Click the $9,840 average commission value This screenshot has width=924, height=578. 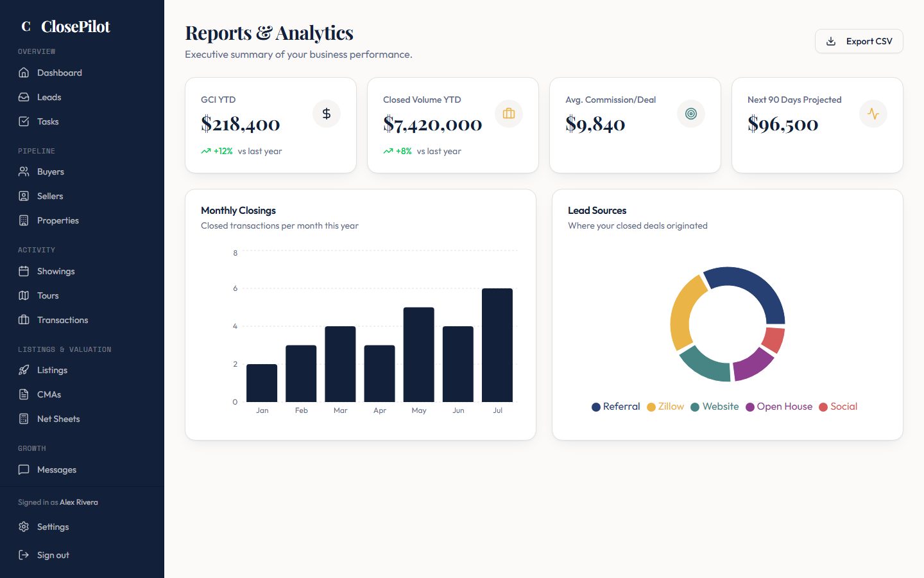pos(595,124)
